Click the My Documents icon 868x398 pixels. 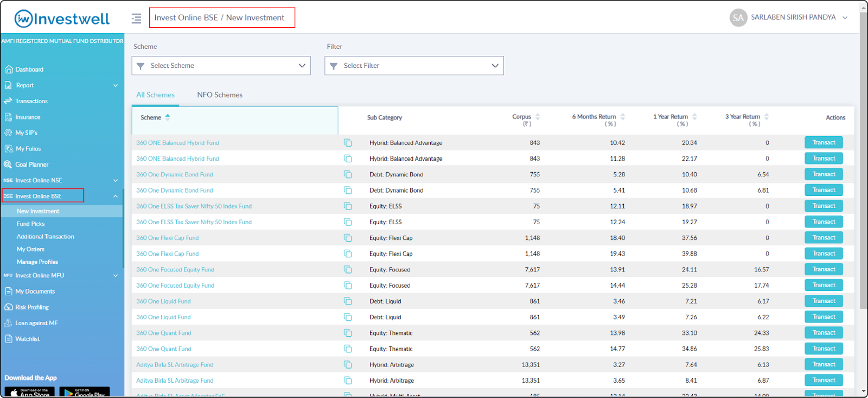click(8, 291)
